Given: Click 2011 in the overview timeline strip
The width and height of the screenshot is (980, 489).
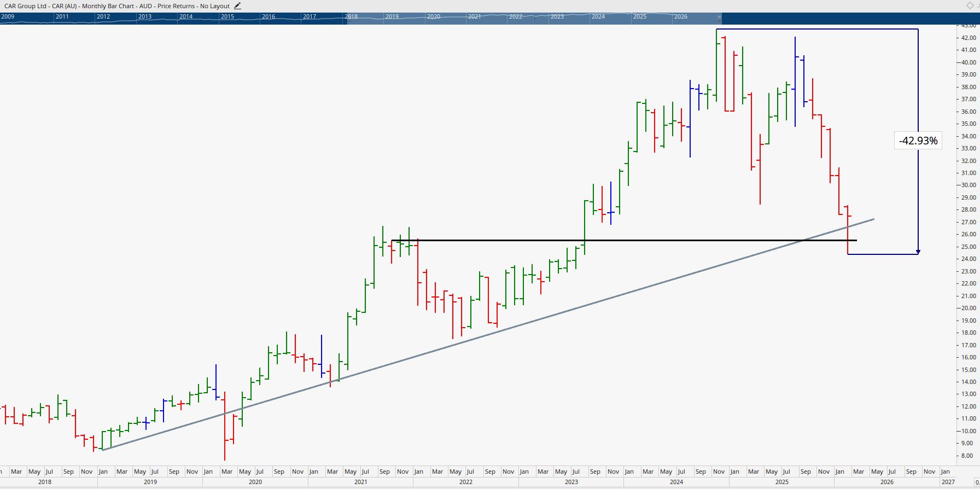Looking at the screenshot, I should point(62,17).
